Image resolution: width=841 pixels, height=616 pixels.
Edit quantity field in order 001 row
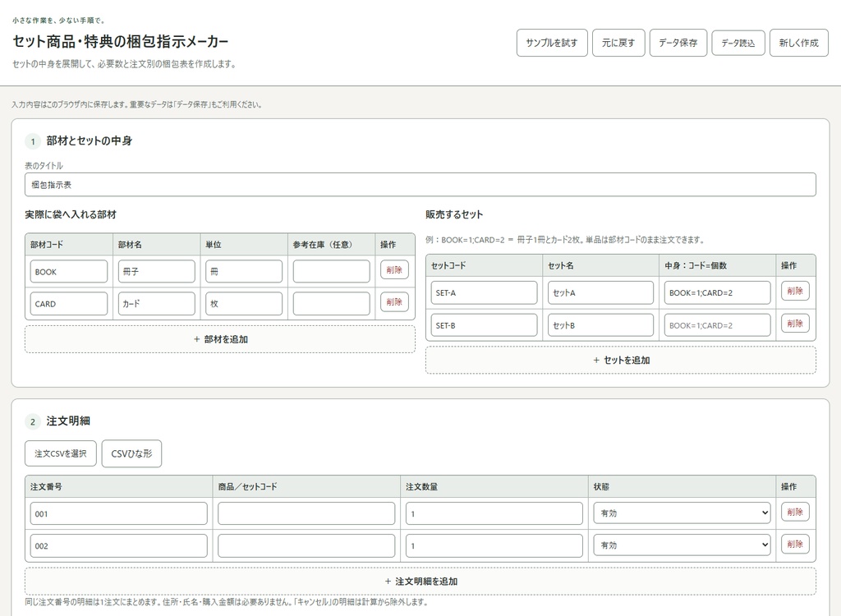494,513
